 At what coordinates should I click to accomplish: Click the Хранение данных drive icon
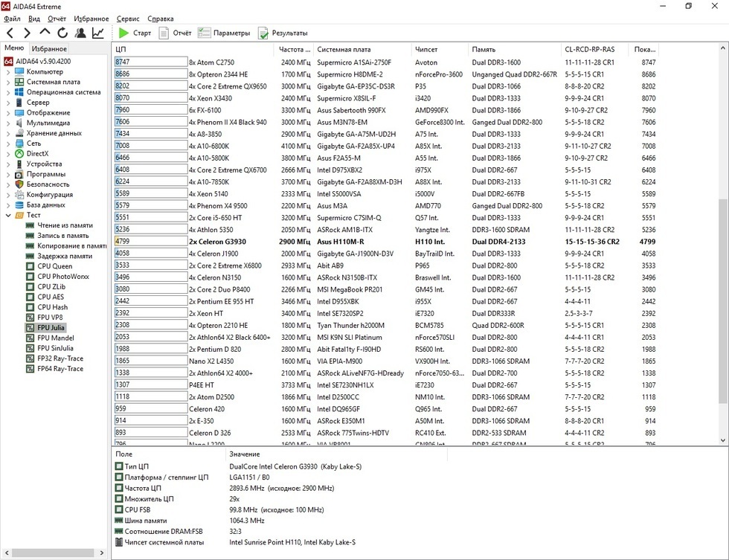[x=19, y=133]
